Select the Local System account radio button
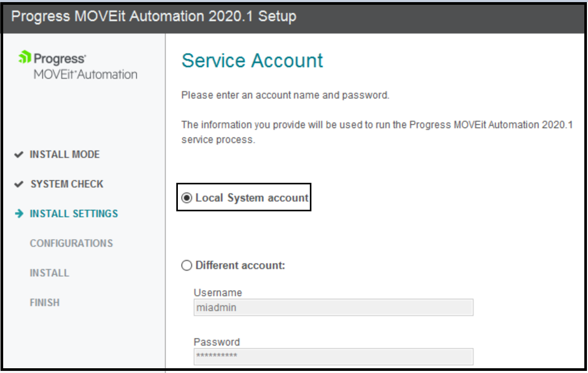This screenshot has width=588, height=373. point(186,197)
